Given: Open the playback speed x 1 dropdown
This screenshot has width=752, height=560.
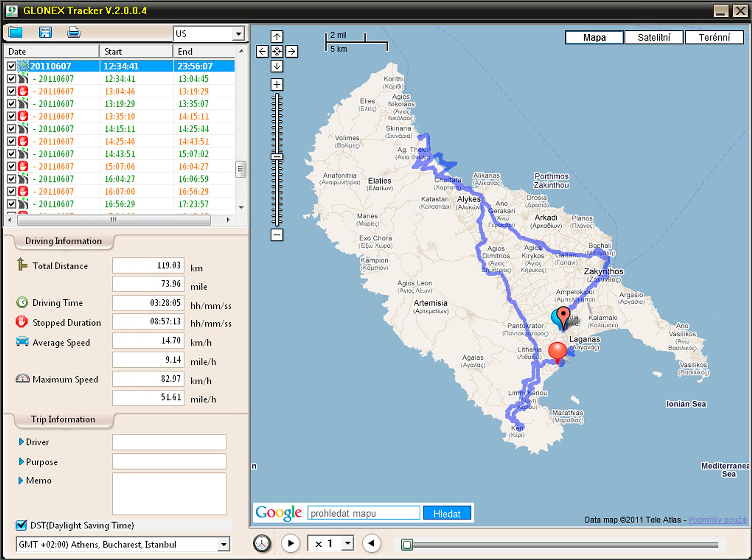Looking at the screenshot, I should click(x=347, y=543).
